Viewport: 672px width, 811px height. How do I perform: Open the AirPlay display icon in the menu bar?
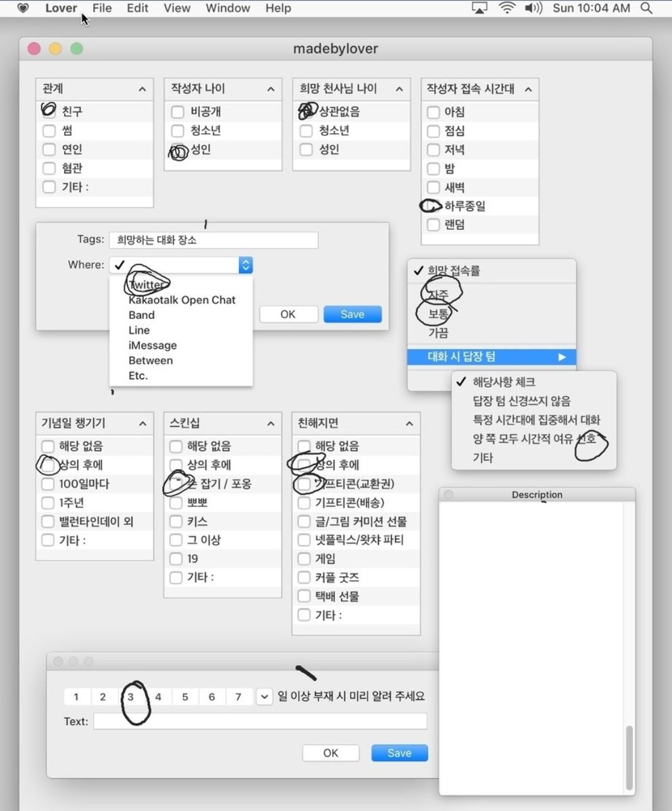(x=480, y=9)
